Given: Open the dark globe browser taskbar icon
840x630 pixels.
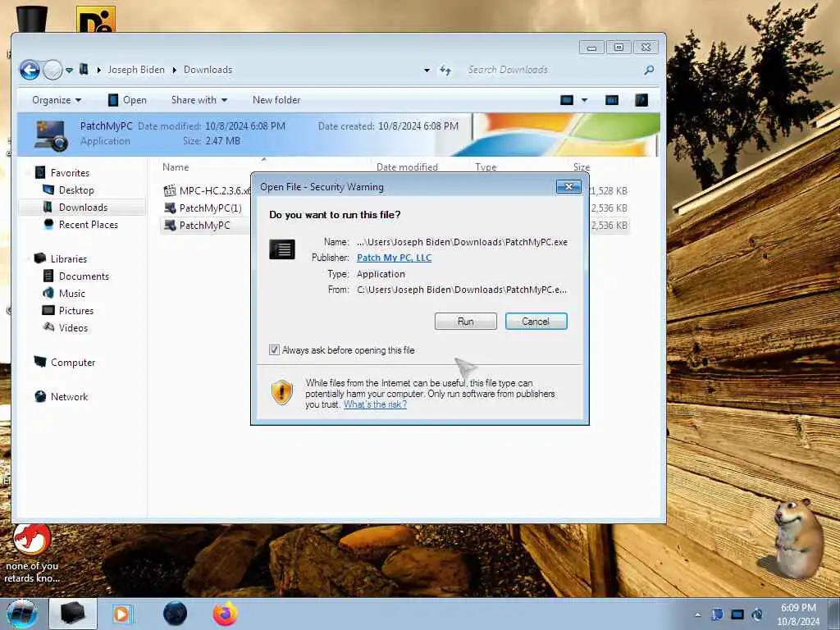Looking at the screenshot, I should click(x=176, y=614).
